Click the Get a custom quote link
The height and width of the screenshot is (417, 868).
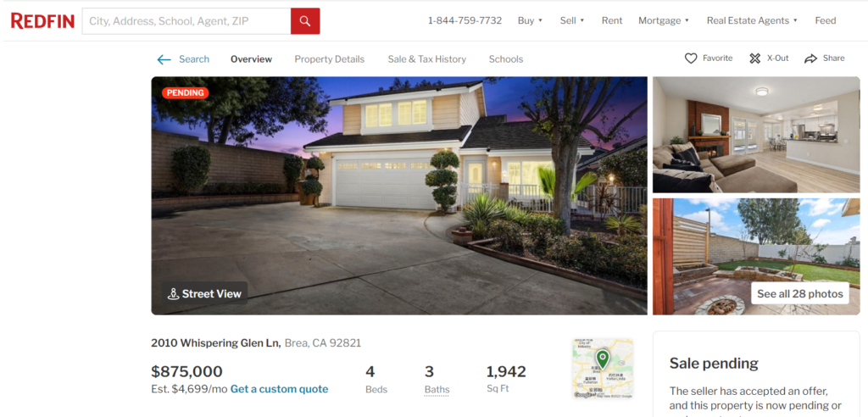pos(279,389)
